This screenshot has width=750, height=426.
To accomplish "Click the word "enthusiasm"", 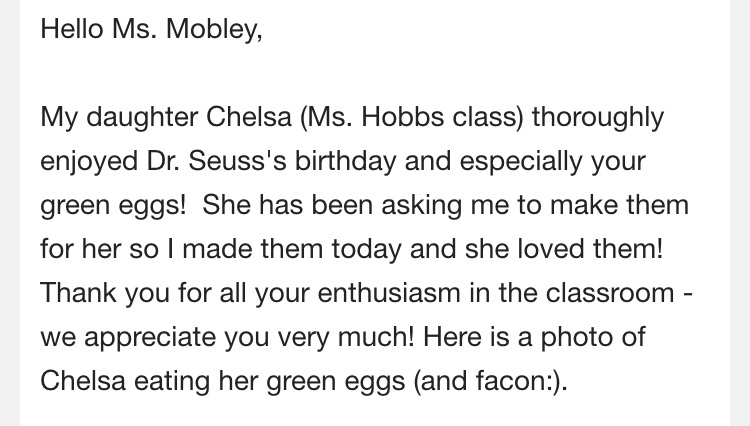I will coord(355,293).
